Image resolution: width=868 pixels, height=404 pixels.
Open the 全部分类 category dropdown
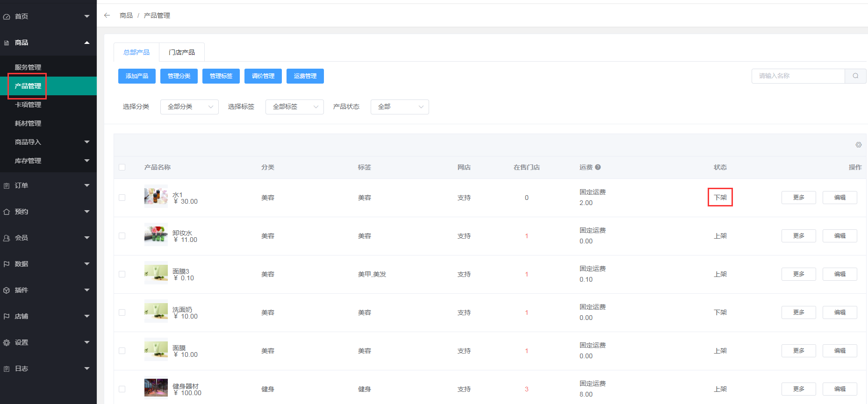coord(189,107)
